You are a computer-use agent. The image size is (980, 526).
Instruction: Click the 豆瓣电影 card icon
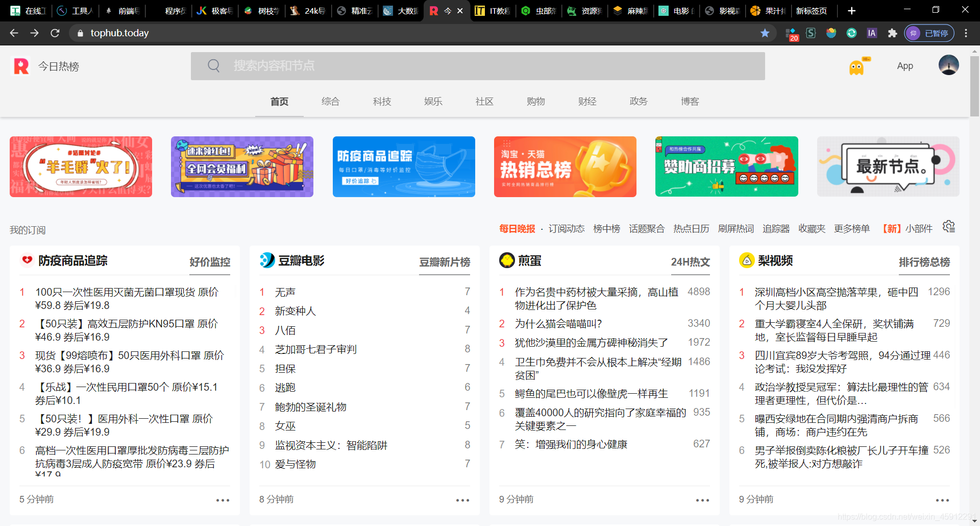pos(267,260)
